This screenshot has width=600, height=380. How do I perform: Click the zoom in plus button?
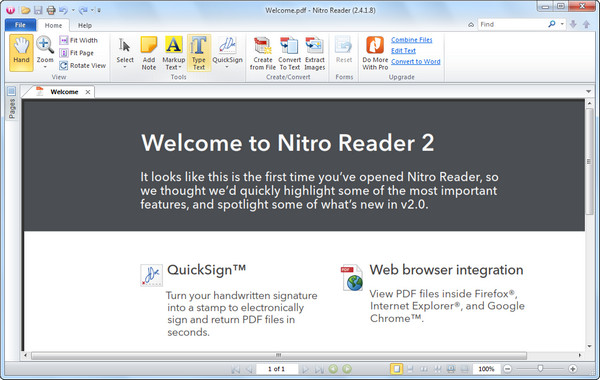tap(572, 369)
